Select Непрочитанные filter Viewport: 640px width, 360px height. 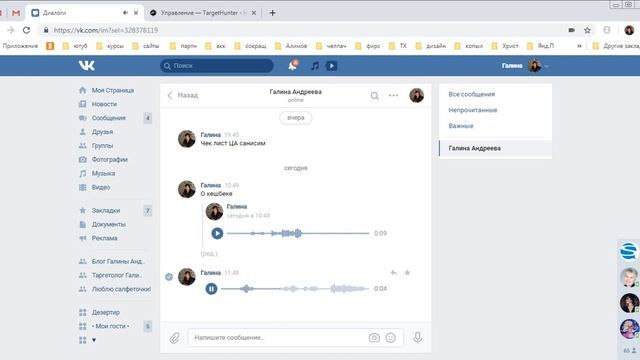point(473,110)
